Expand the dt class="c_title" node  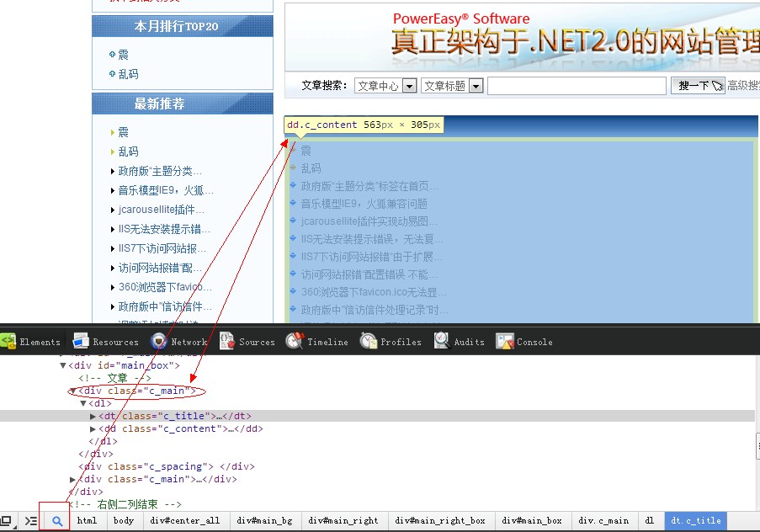point(93,416)
